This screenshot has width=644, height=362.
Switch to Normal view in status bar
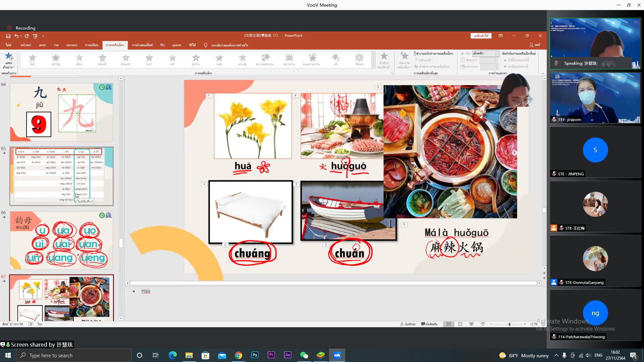(449, 324)
